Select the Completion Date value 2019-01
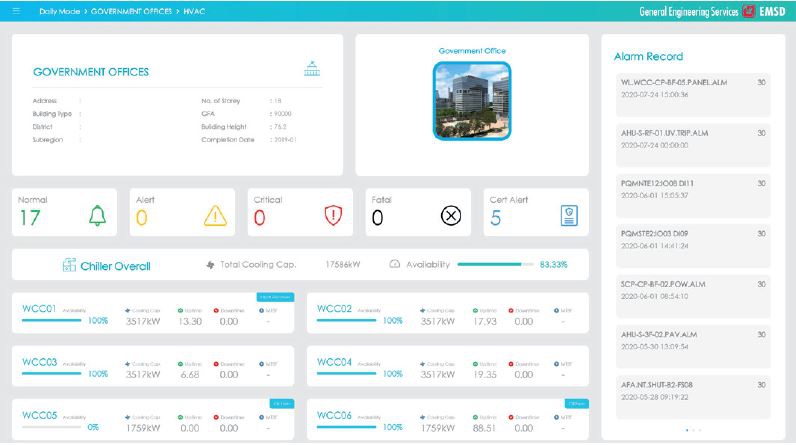Image resolution: width=796 pixels, height=445 pixels. pos(285,140)
